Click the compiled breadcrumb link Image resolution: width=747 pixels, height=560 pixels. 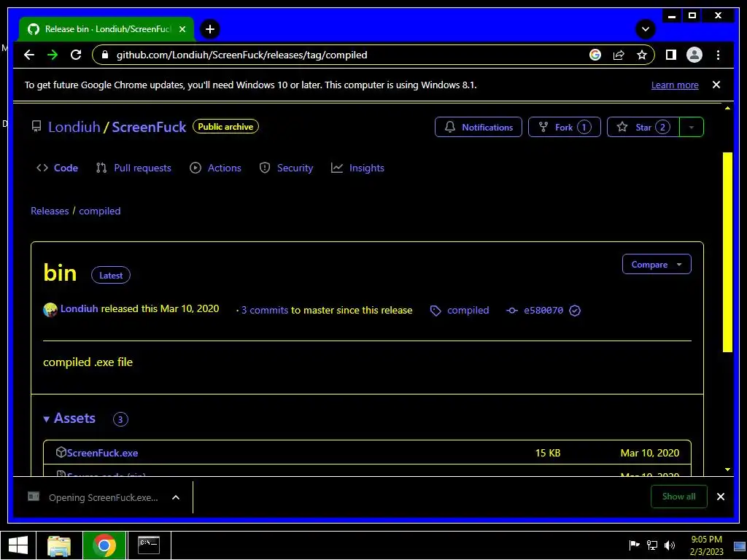(x=99, y=211)
